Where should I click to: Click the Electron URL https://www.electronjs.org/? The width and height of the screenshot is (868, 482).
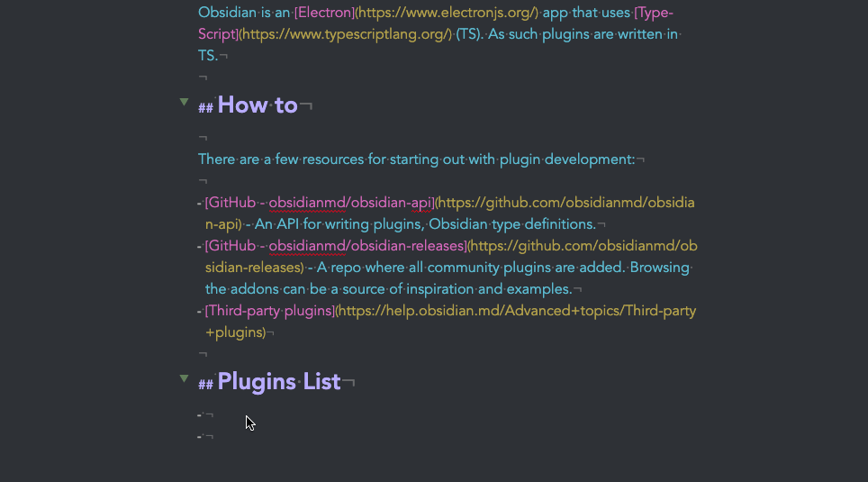447,13
